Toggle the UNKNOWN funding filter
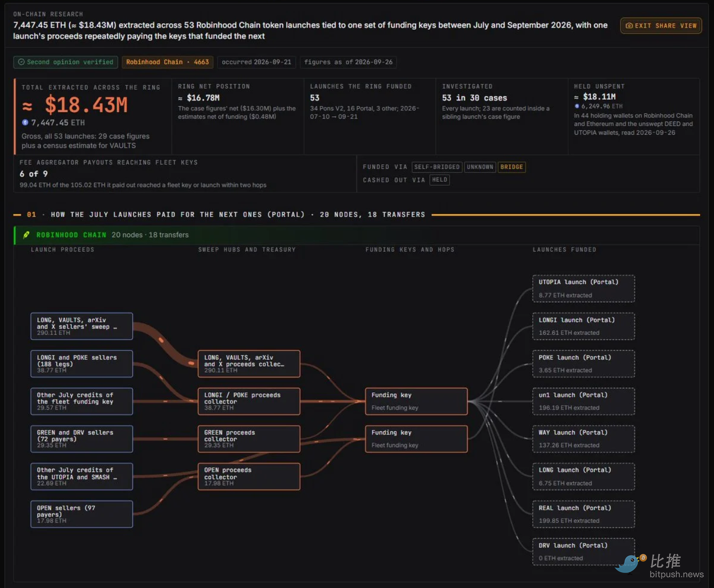This screenshot has width=714, height=588. point(480,167)
